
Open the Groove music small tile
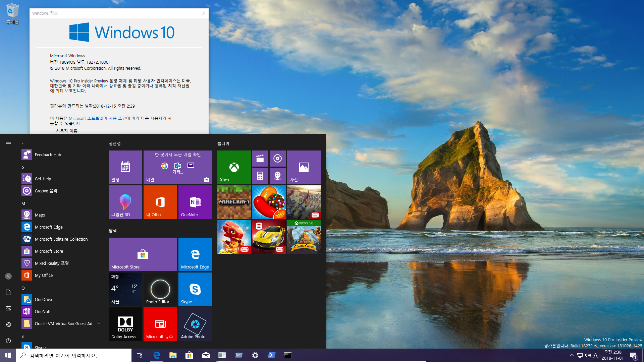coord(278,159)
